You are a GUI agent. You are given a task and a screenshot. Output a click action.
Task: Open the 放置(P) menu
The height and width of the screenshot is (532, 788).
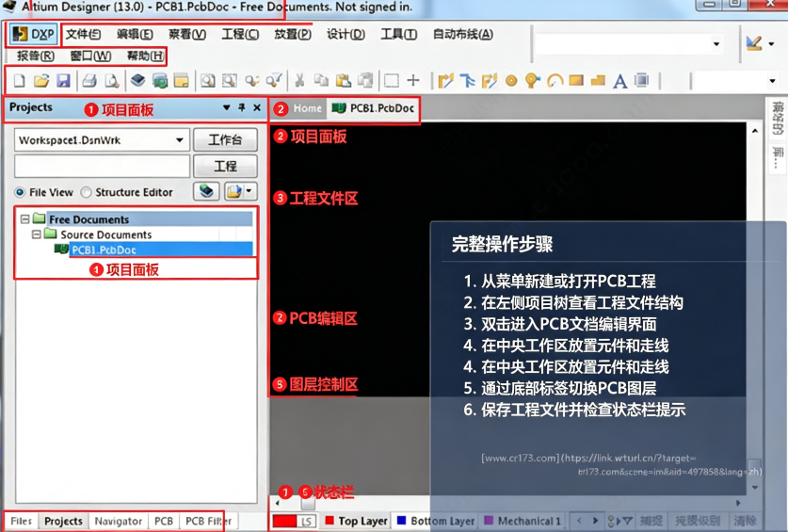(293, 34)
